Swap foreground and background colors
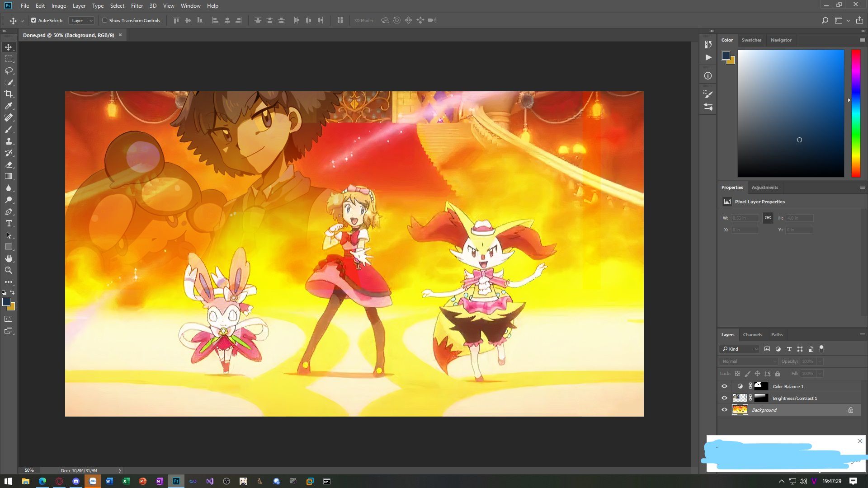Viewport: 868px width, 488px height. click(x=12, y=292)
